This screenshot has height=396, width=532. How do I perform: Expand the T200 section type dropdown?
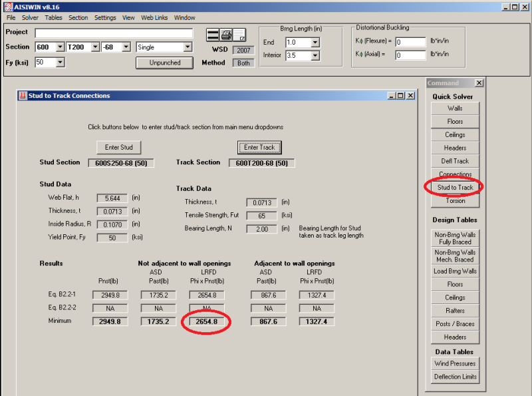(96, 47)
